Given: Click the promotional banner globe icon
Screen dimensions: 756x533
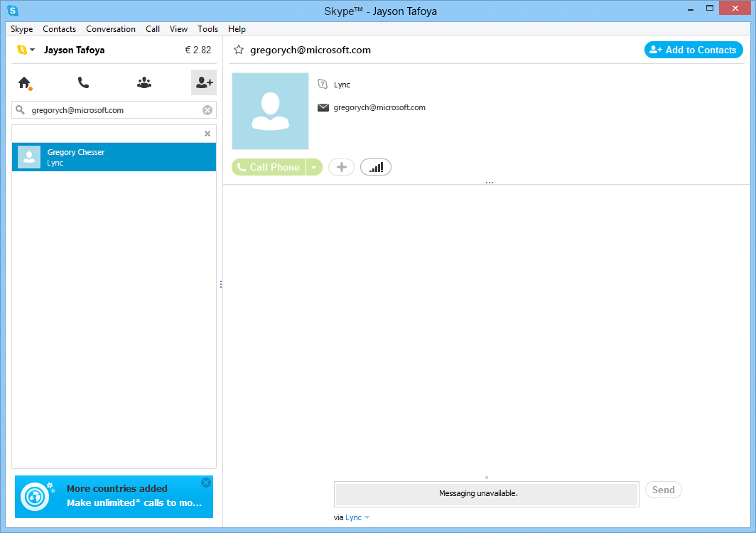Looking at the screenshot, I should point(36,496).
